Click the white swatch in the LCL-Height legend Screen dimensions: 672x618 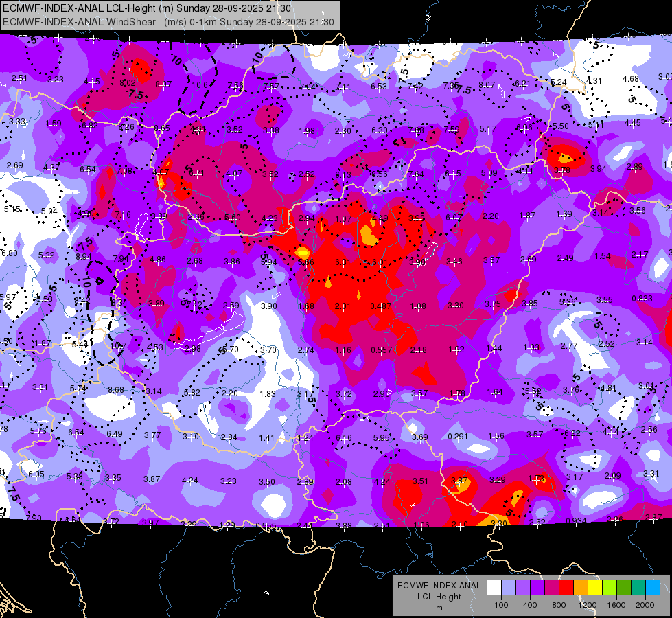pyautogui.click(x=494, y=588)
